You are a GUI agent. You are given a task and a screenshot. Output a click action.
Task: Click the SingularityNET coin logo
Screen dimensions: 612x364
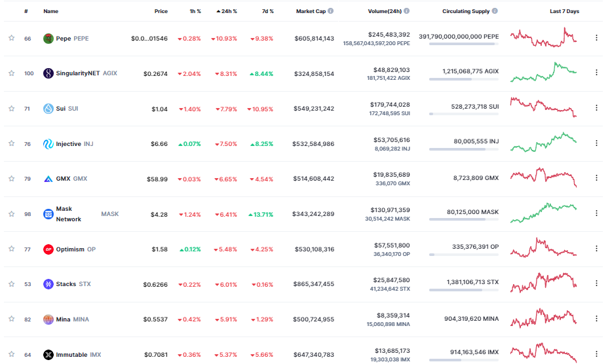click(x=48, y=73)
